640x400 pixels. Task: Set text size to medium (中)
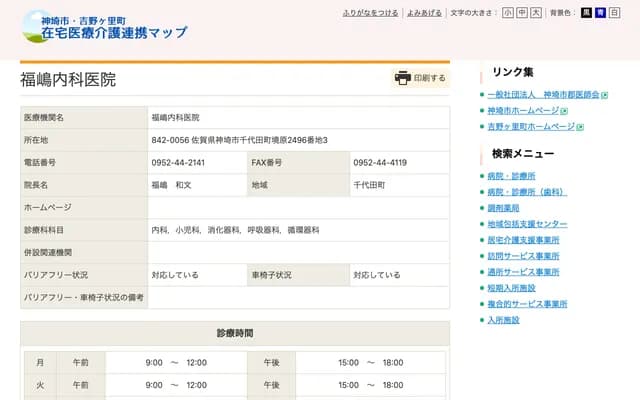(522, 13)
